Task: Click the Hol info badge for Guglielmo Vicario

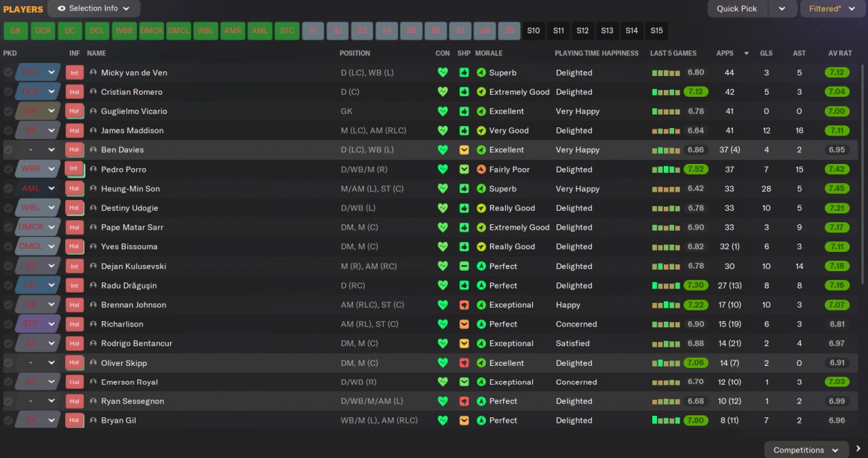Action: coord(75,111)
